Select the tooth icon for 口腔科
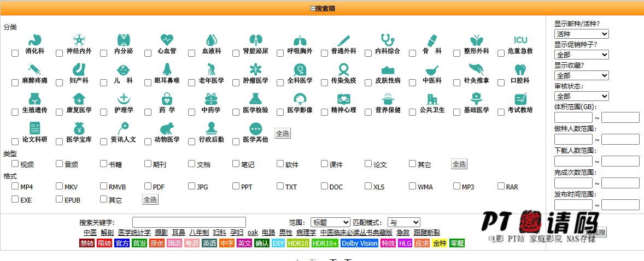This screenshot has height=261, width=644. tap(520, 69)
